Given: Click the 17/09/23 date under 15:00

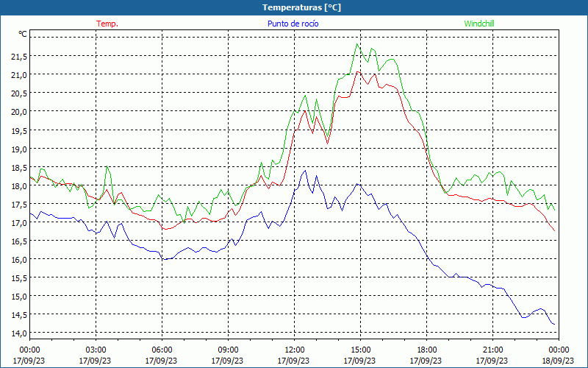Looking at the screenshot, I should [359, 361].
